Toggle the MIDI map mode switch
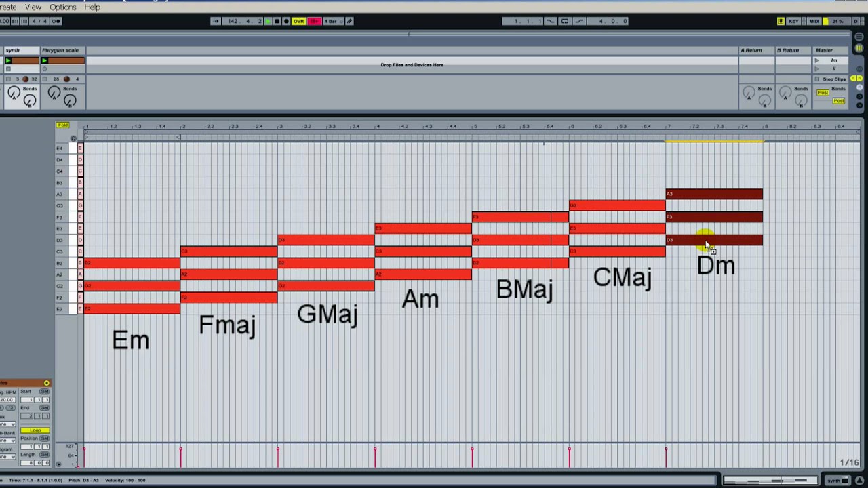 [814, 21]
